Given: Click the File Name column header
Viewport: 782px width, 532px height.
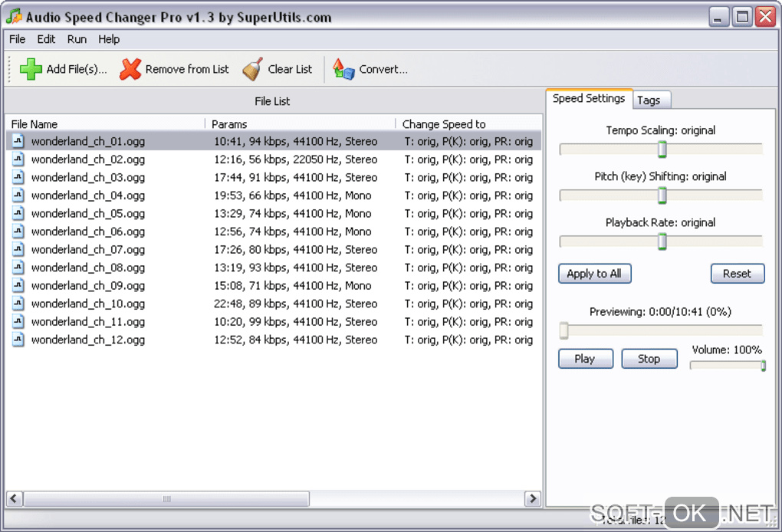Looking at the screenshot, I should [x=106, y=124].
